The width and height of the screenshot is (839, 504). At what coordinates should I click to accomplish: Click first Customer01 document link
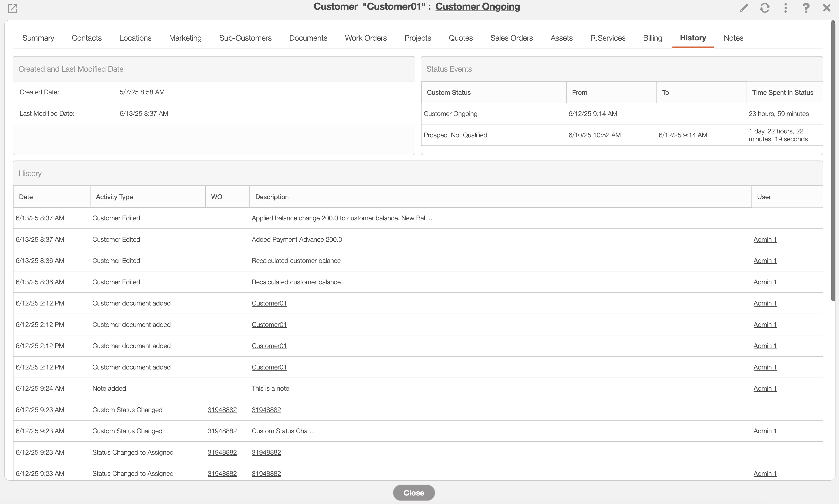coord(269,303)
